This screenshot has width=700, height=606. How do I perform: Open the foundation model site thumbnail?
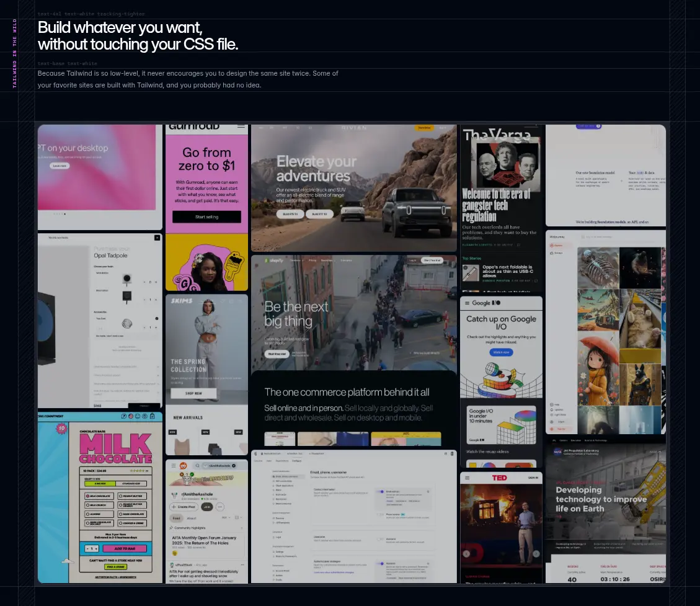(606, 176)
